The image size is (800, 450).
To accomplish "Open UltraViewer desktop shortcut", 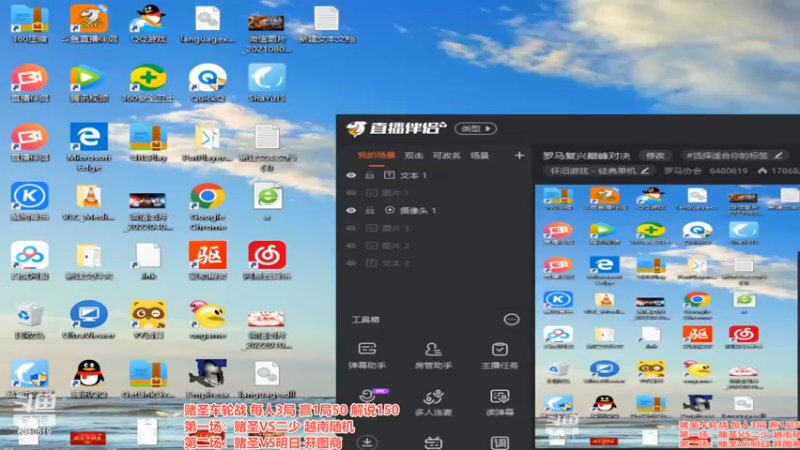I will point(89,320).
